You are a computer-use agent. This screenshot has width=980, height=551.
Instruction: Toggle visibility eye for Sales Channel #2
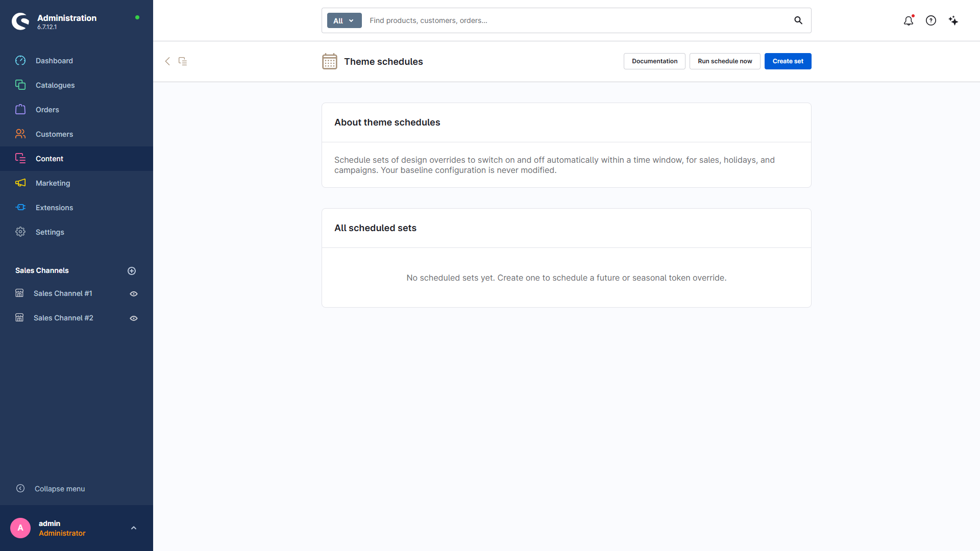pos(134,318)
